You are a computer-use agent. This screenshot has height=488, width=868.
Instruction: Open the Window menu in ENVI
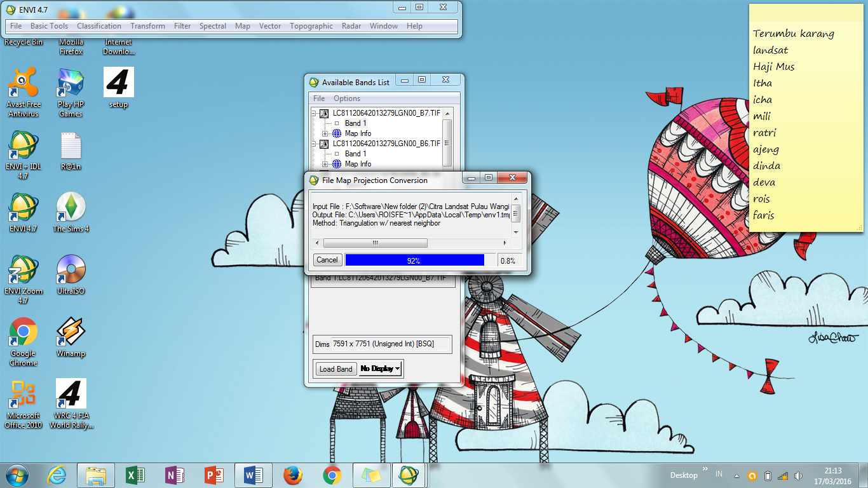[384, 26]
